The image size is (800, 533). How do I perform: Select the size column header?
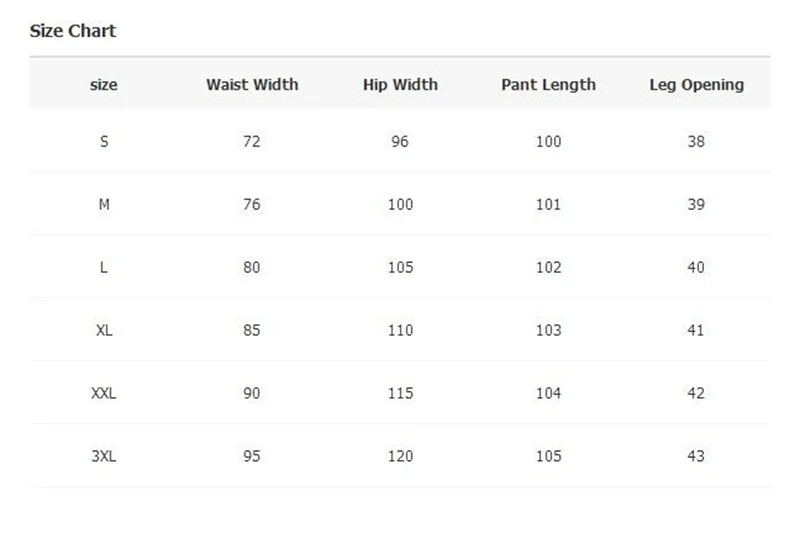click(x=104, y=84)
